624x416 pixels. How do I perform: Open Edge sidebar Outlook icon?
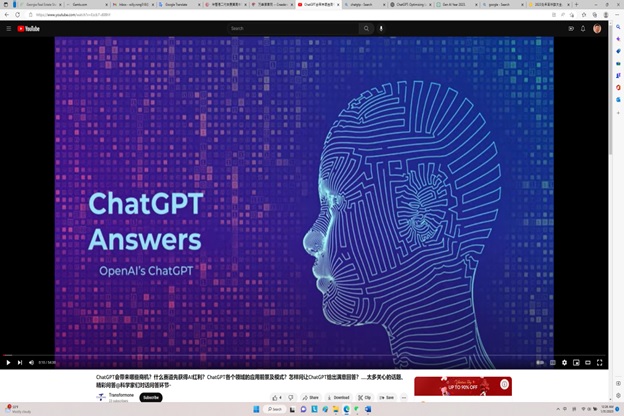tap(618, 100)
